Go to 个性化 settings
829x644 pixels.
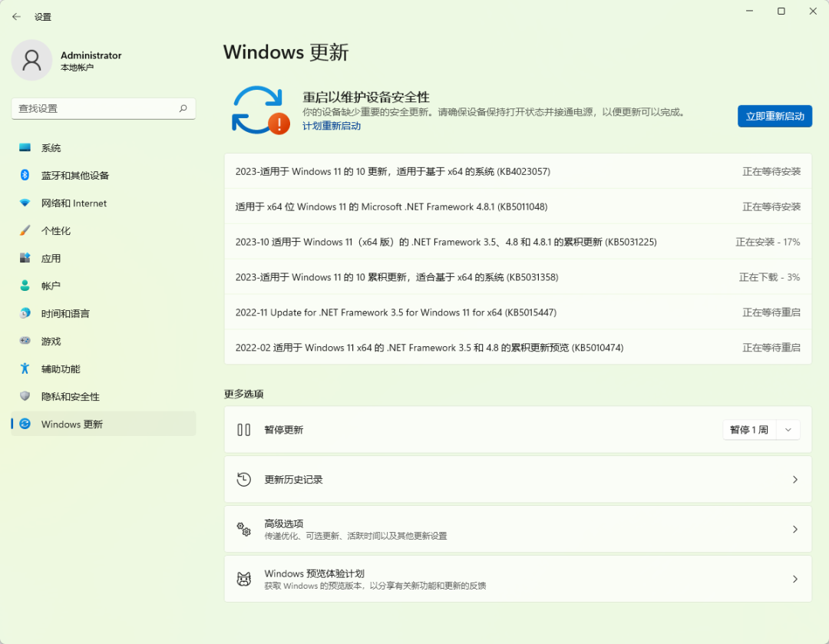[x=104, y=230]
